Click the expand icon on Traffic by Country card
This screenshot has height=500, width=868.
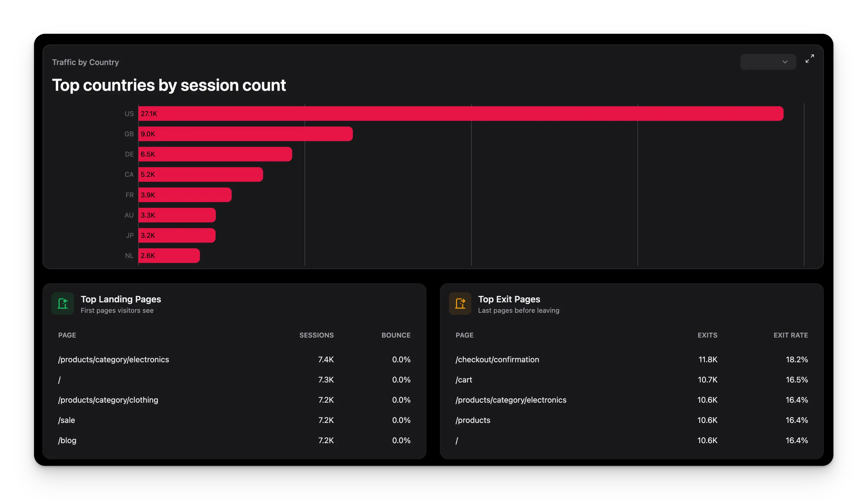(x=810, y=58)
